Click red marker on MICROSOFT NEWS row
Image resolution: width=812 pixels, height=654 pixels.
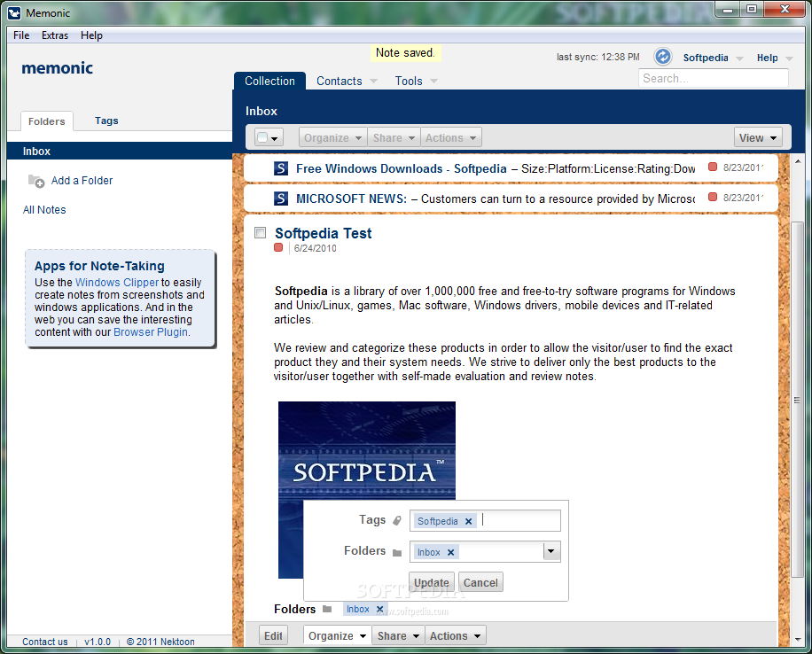(x=713, y=197)
